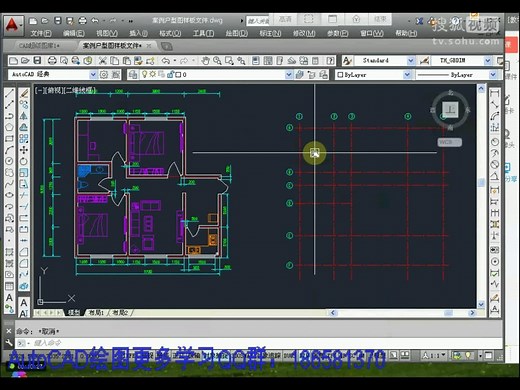Select the Multiline Text A tool
Screen dimensions: 520x390
[x=9, y=297]
